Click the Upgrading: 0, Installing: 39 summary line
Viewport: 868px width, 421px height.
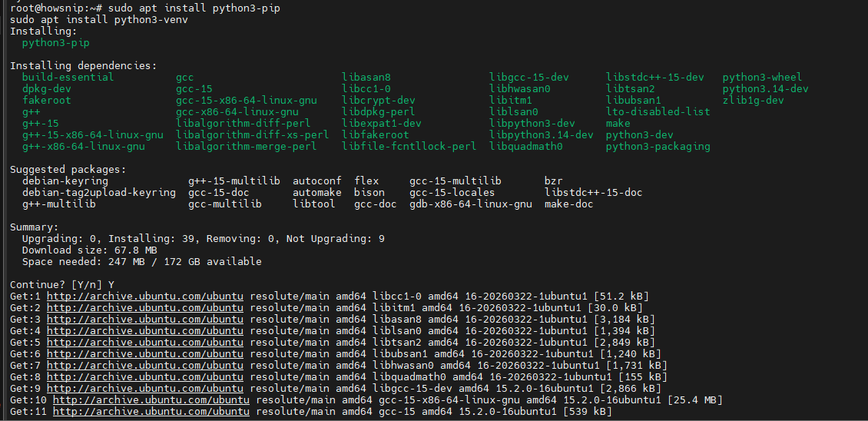tap(203, 239)
